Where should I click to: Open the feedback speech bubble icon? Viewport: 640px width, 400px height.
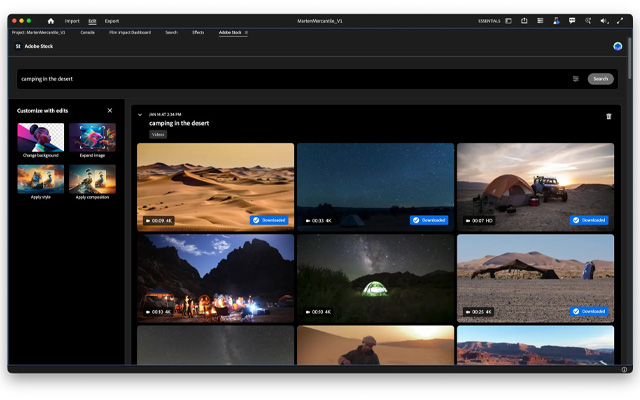(x=572, y=20)
